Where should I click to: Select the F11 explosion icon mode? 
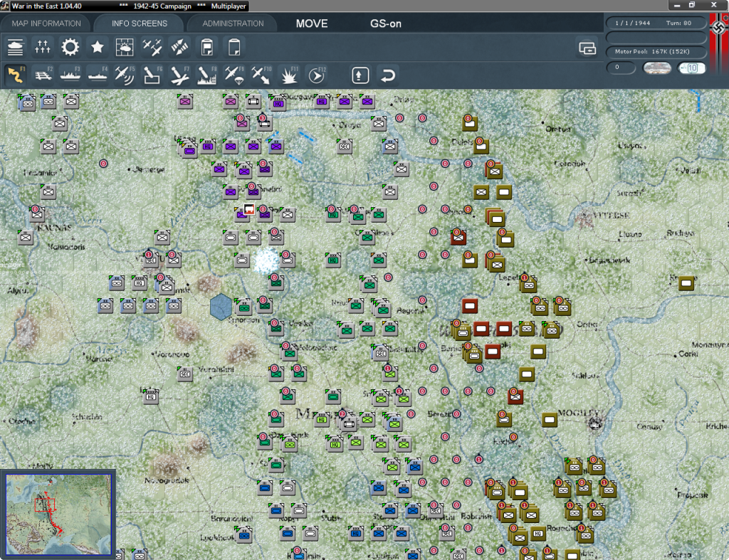(x=289, y=75)
